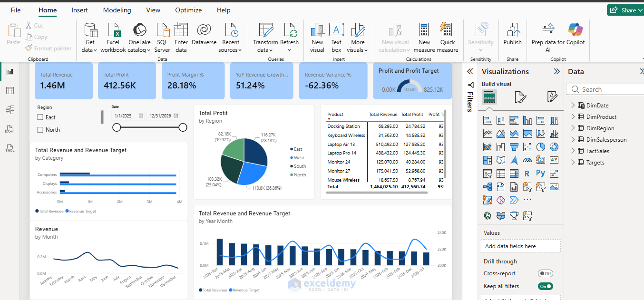Screen dimensions: 644x300
Task: Click the Share button
Action: pos(625,10)
